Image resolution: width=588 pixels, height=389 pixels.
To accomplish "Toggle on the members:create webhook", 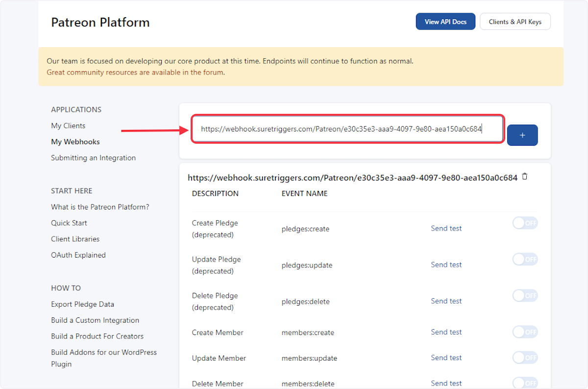I will point(525,332).
